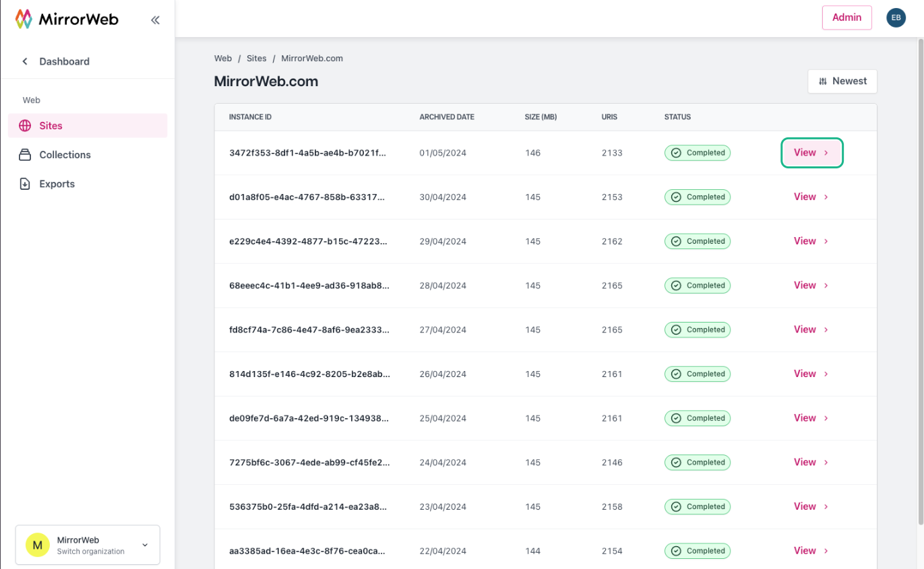Click Completed status badge for 22/04/2024 row
This screenshot has height=569, width=924.
coord(698,551)
